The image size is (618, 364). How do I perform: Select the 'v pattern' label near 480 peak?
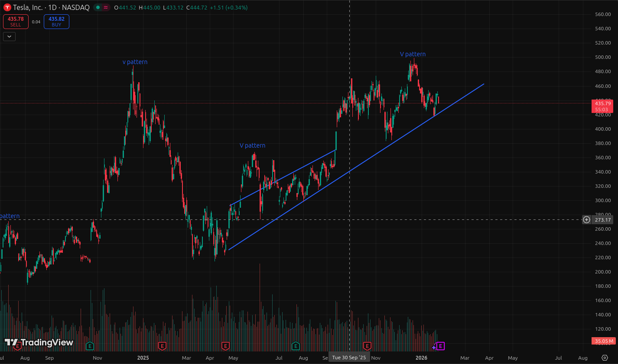click(x=135, y=62)
